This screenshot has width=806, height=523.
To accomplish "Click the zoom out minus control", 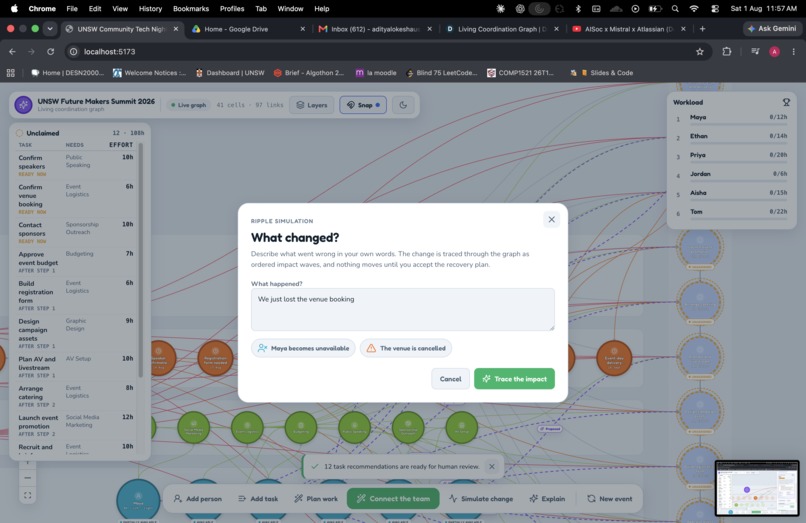I will click(x=28, y=478).
